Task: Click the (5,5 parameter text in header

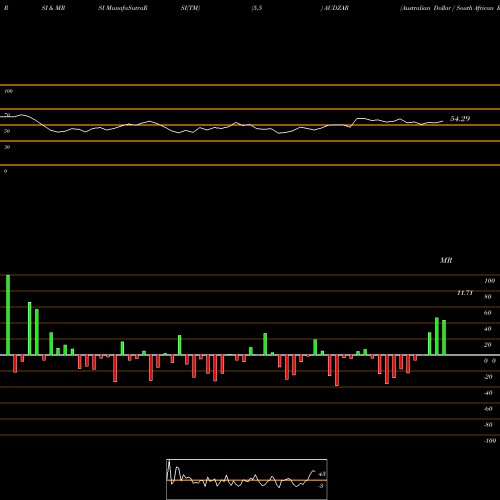Action: (x=257, y=8)
